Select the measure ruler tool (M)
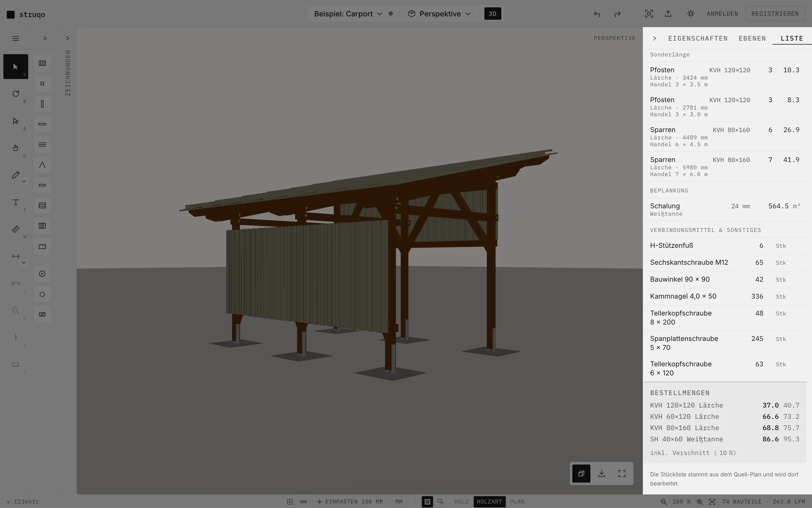The image size is (812, 508). 16,229
